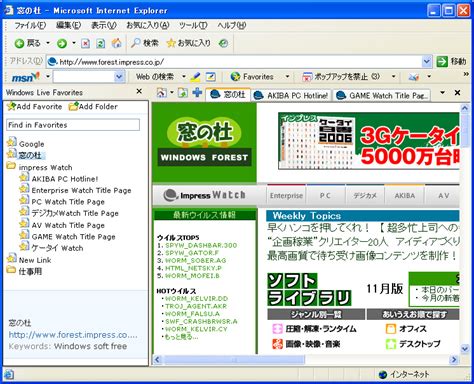Viewport: 474px width, 384px height.
Task: Click the MSN toolbar search box
Action: [84, 77]
